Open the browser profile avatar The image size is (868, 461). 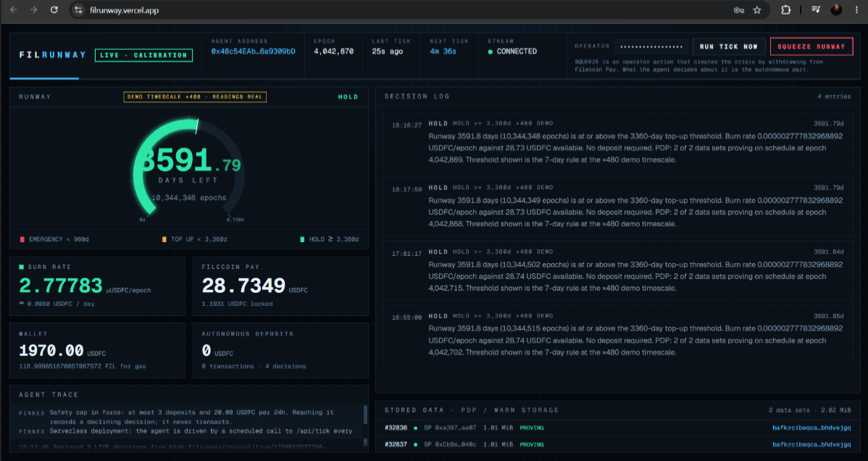[836, 10]
